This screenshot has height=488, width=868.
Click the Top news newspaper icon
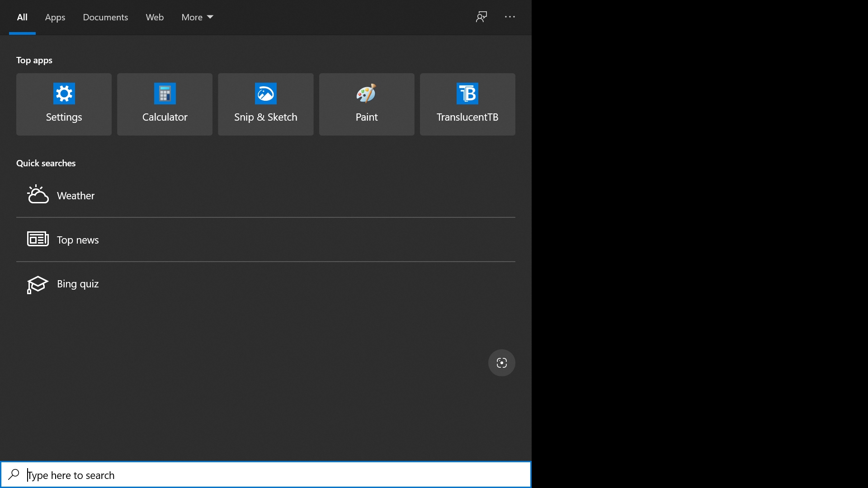[38, 239]
